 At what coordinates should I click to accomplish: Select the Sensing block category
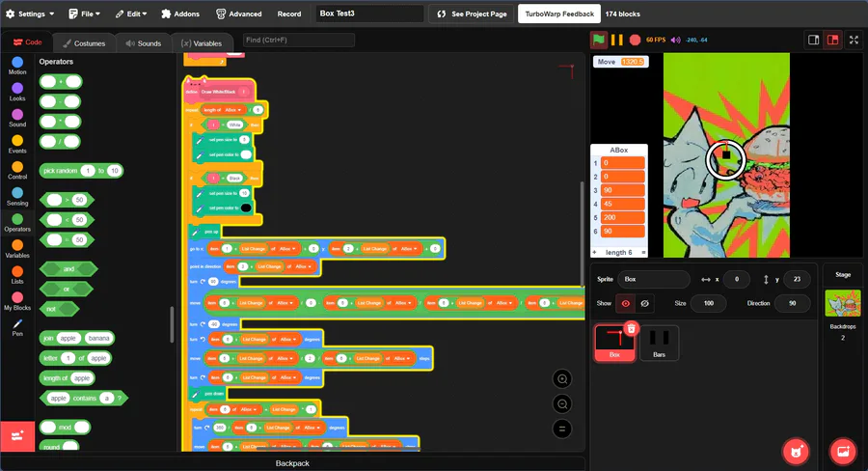17,196
